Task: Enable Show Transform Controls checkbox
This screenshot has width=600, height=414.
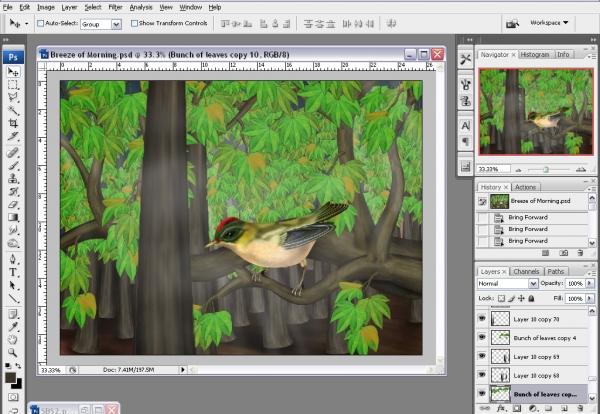Action: [x=134, y=23]
